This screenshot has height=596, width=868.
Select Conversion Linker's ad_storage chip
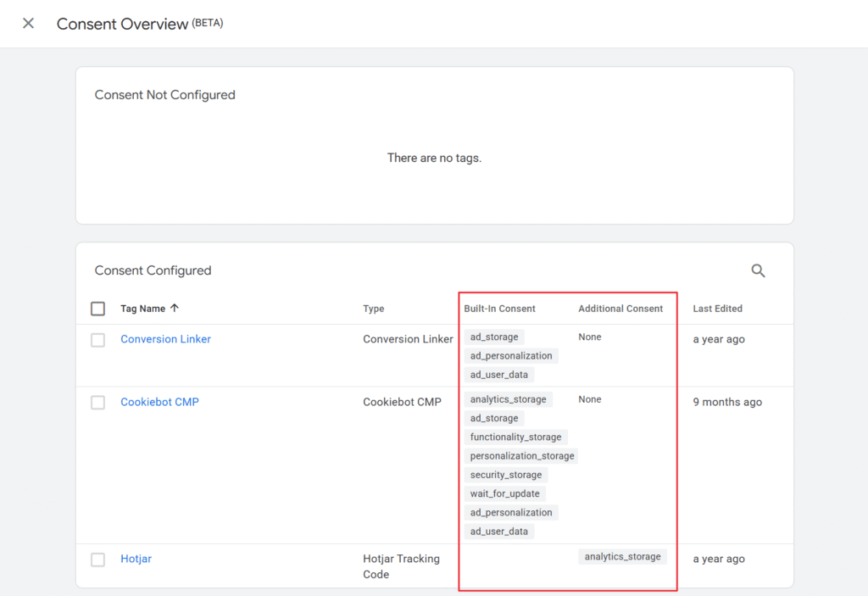pos(494,337)
